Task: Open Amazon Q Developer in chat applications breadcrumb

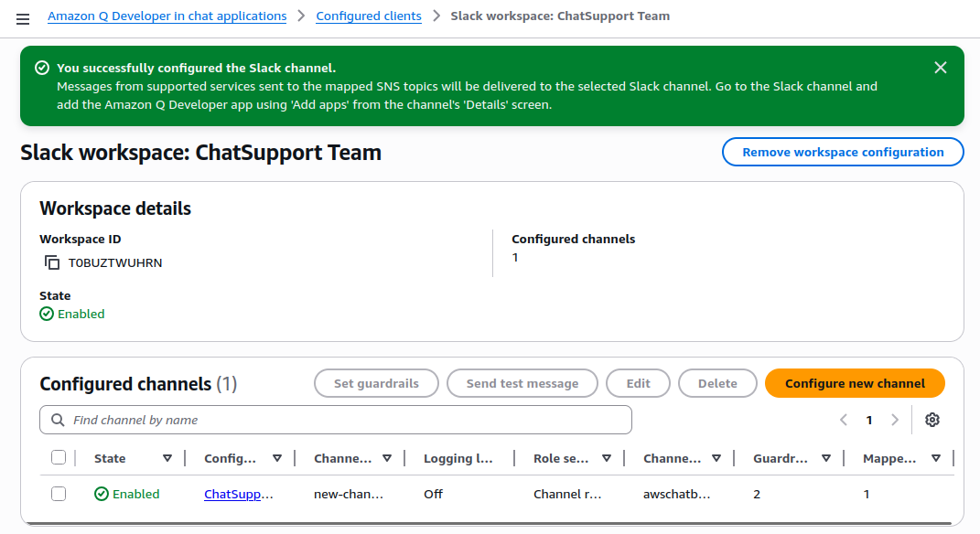Action: click(167, 16)
